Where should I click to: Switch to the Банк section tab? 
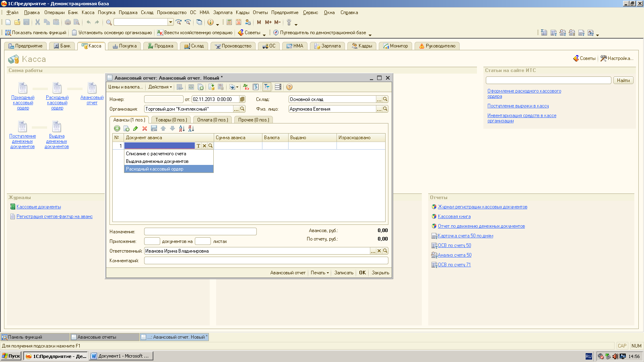pyautogui.click(x=62, y=46)
